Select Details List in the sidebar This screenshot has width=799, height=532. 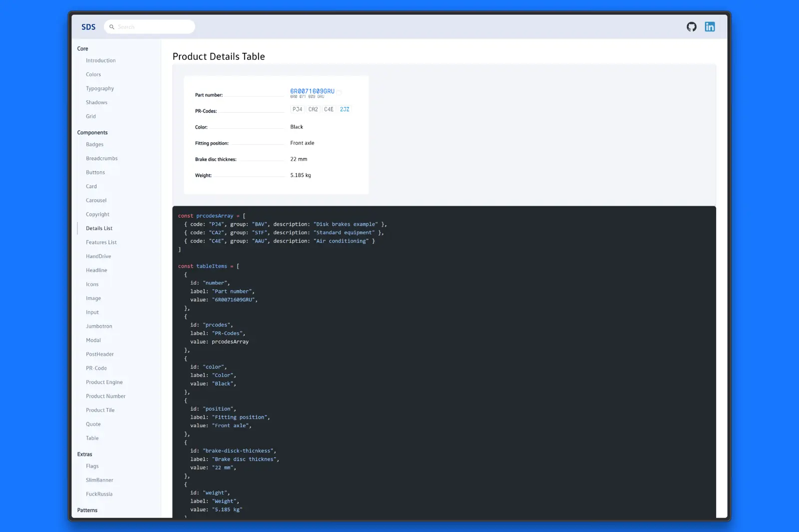[98, 228]
